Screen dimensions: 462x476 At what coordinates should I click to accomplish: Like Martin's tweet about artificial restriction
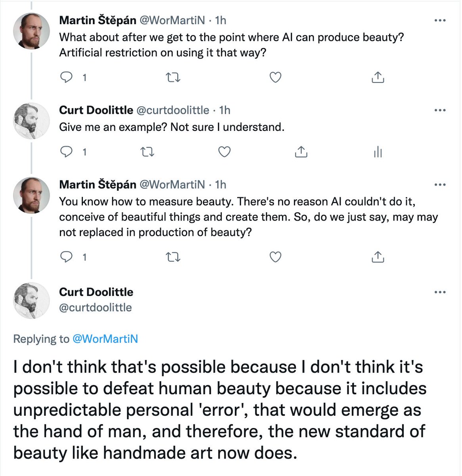point(275,77)
